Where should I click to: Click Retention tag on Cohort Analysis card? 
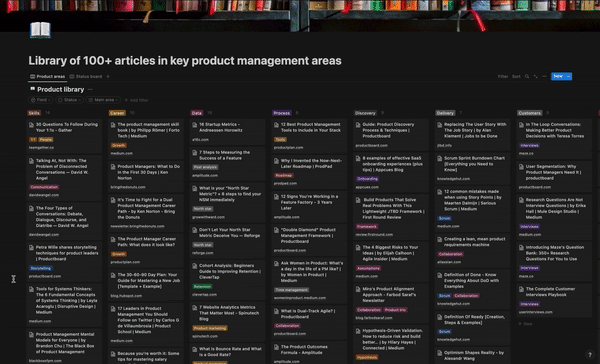202,286
